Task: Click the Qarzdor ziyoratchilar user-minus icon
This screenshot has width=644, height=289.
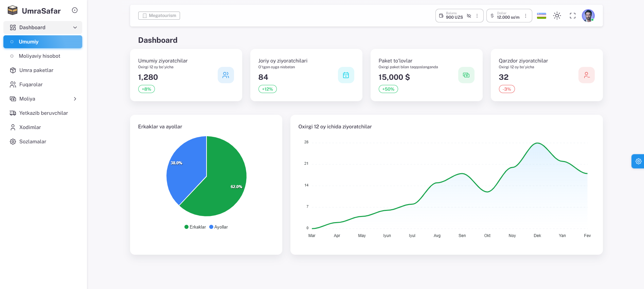Action: [587, 75]
